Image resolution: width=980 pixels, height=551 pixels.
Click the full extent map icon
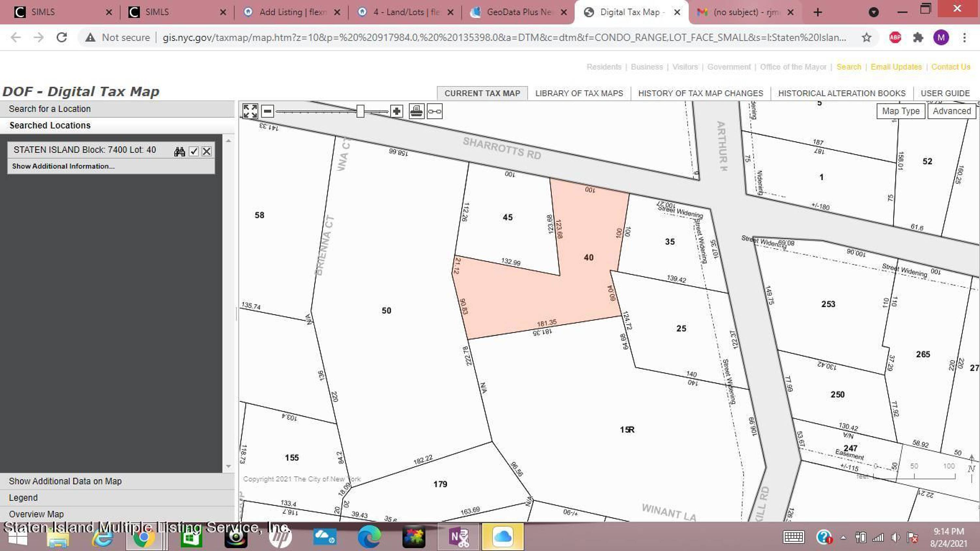pos(250,111)
